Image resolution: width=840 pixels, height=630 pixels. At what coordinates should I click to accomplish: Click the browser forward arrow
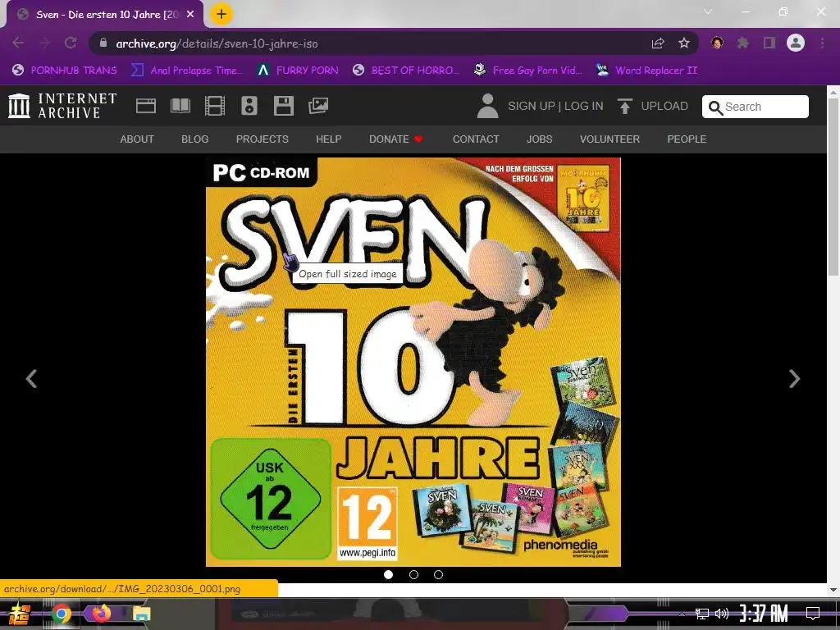tap(44, 43)
